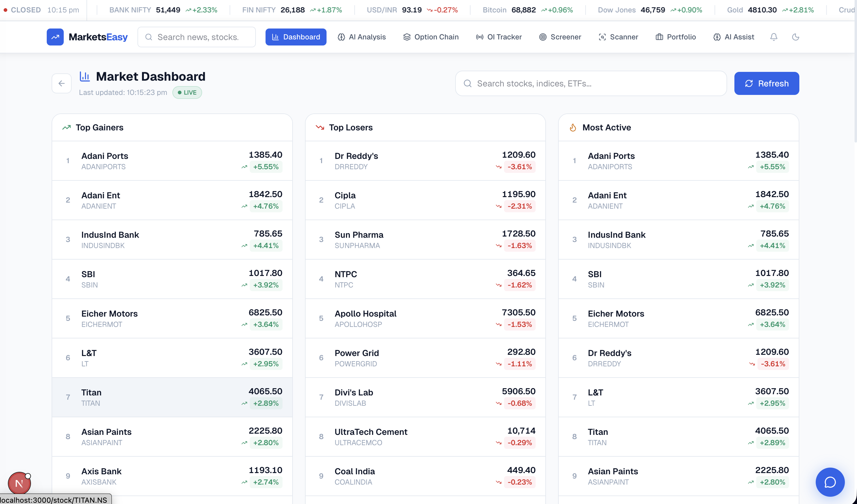Click the red N avatar badge

(19, 483)
